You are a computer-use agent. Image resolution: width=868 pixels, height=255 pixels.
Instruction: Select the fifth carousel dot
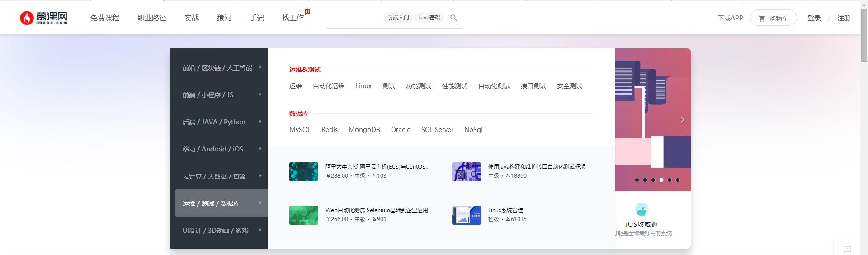(670, 180)
